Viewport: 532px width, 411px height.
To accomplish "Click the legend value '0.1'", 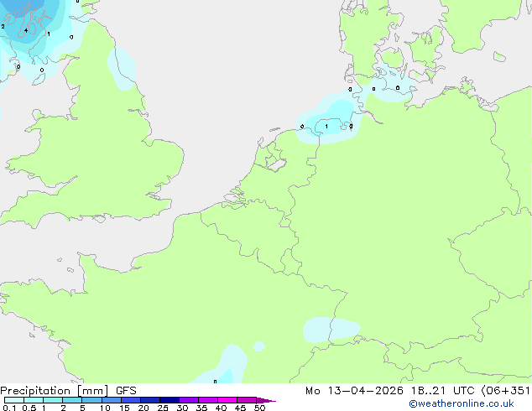I will click(x=9, y=408).
